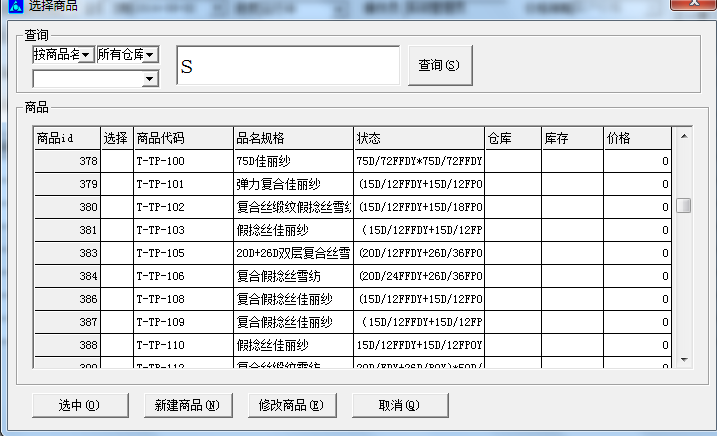Image resolution: width=717 pixels, height=436 pixels.
Task: Click the 品名规格 column header
Action: coord(293,138)
